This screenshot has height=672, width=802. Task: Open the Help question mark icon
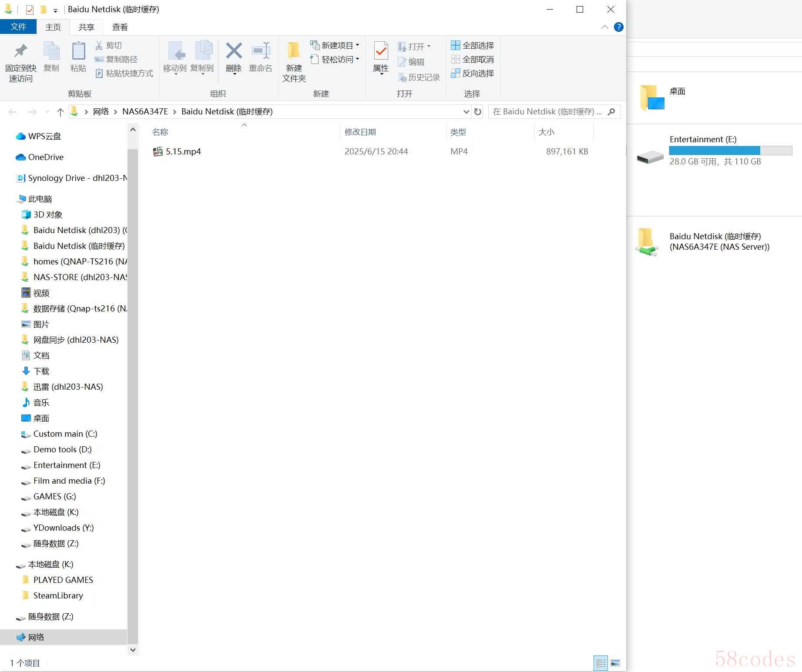coord(618,27)
